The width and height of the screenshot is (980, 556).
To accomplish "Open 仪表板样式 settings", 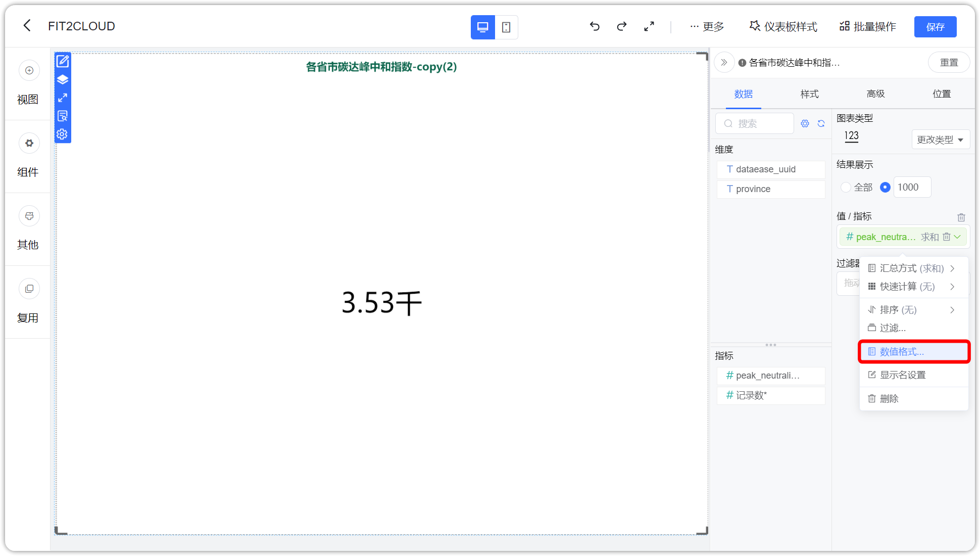I will 783,26.
